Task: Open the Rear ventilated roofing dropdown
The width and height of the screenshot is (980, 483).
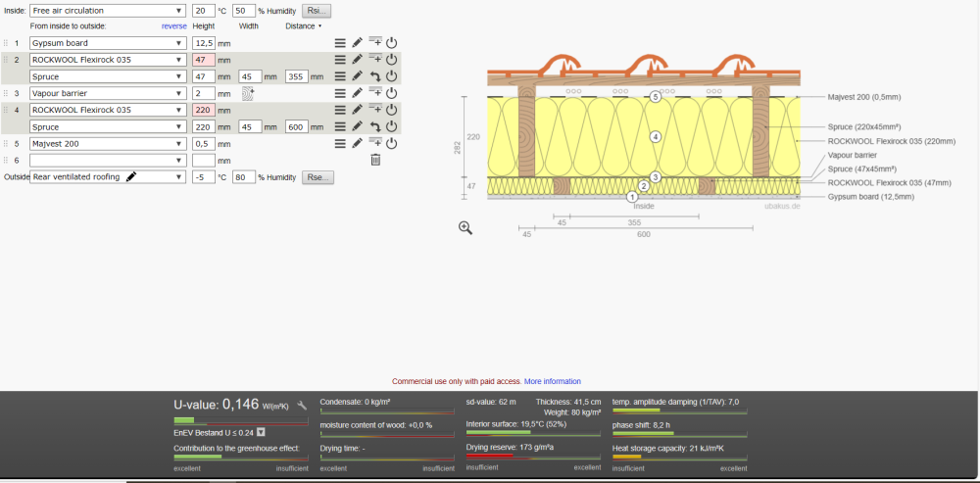Action: tap(108, 176)
